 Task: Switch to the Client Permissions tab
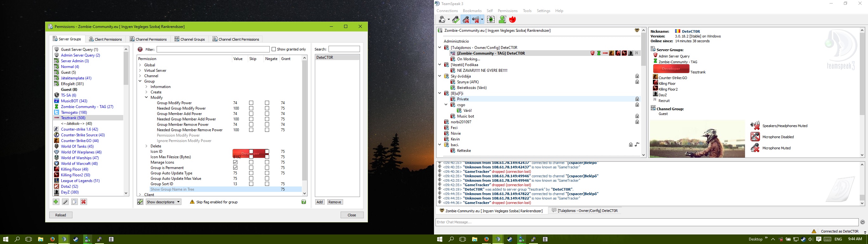click(x=105, y=39)
